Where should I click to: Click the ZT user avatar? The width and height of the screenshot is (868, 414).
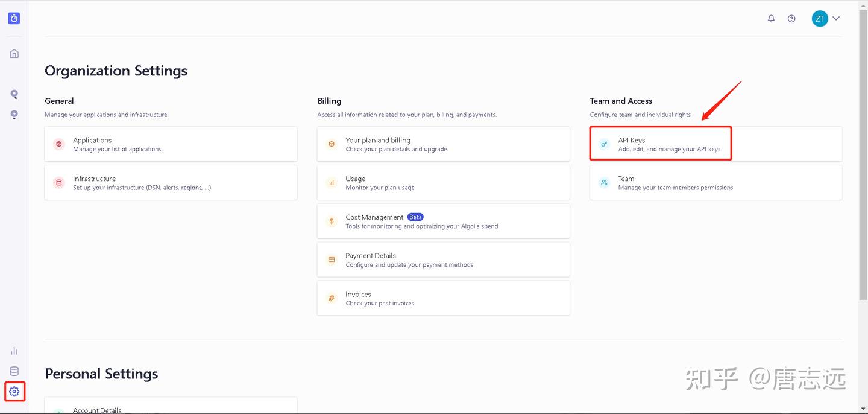point(819,19)
